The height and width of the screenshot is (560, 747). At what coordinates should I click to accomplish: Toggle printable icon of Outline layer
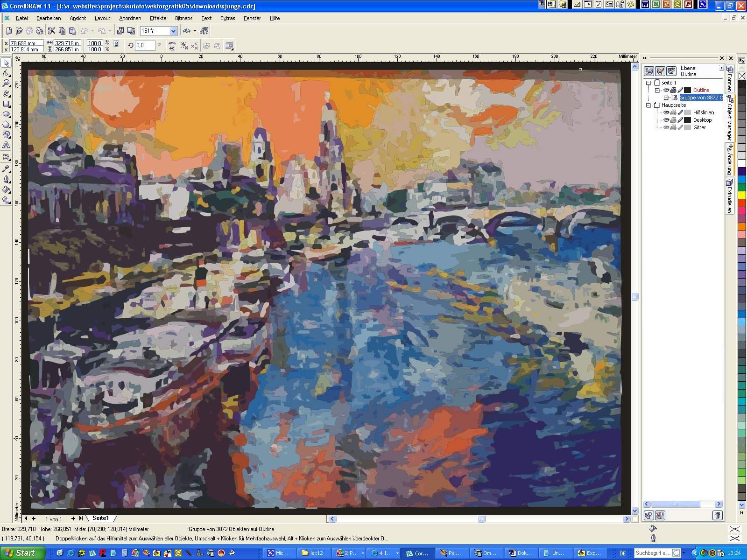coord(673,90)
